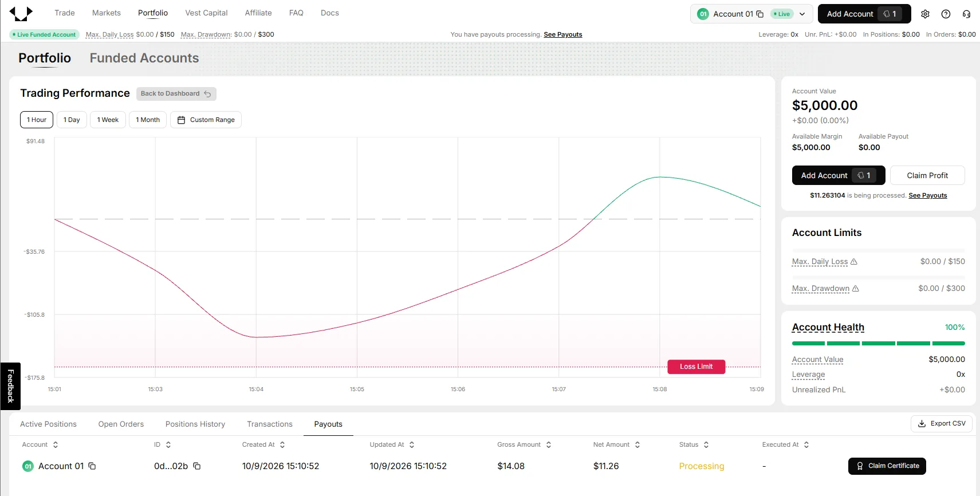Copy Account 01 address in header selector
Screen dimensions: 980x496
coord(760,14)
